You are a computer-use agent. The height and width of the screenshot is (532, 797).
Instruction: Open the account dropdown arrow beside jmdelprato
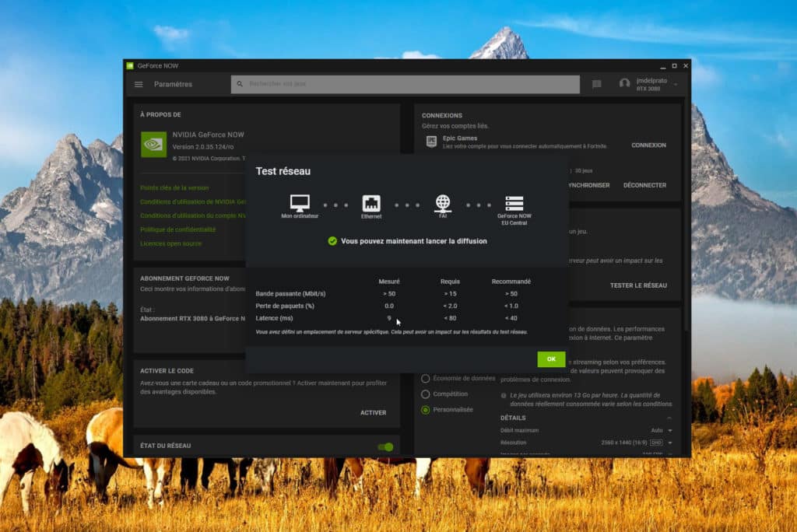[x=676, y=84]
